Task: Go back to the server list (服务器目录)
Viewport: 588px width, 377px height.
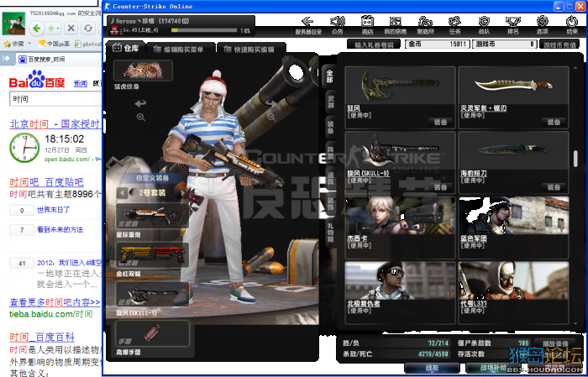Action: [308, 24]
